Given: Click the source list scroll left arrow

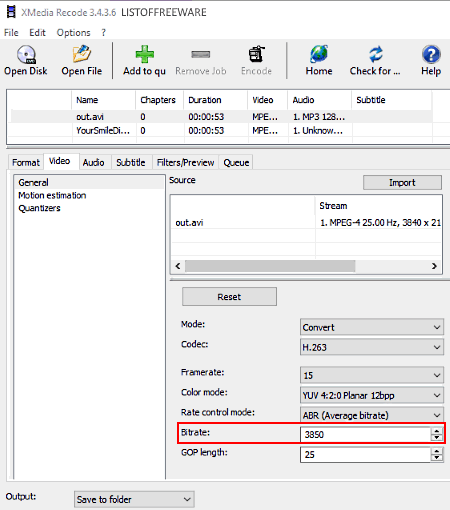Looking at the screenshot, I should tap(178, 266).
